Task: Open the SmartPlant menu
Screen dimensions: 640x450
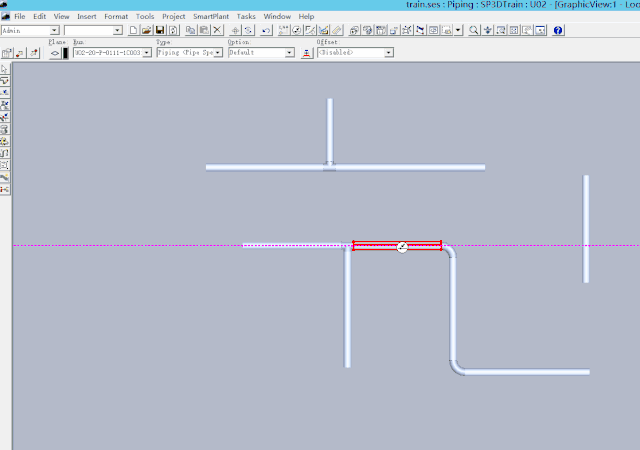Action: [x=211, y=16]
